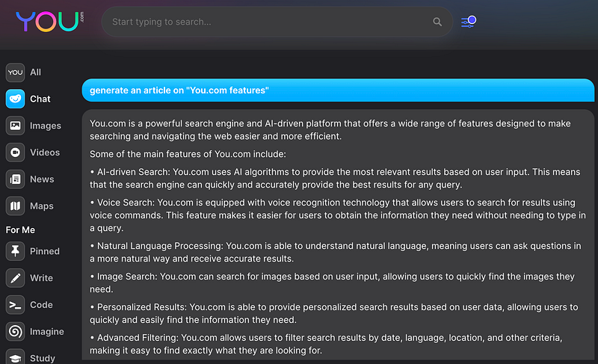Open the Maps label in sidebar
Screen dimensions: 598x364
pyautogui.click(x=42, y=206)
